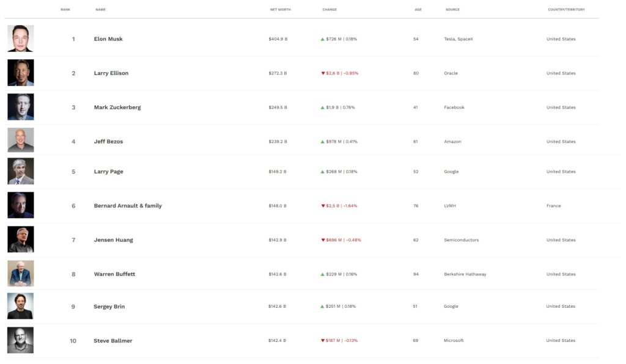This screenshot has width=626, height=364.
Task: Open Bernard Arnault's profile photo
Action: (x=21, y=205)
